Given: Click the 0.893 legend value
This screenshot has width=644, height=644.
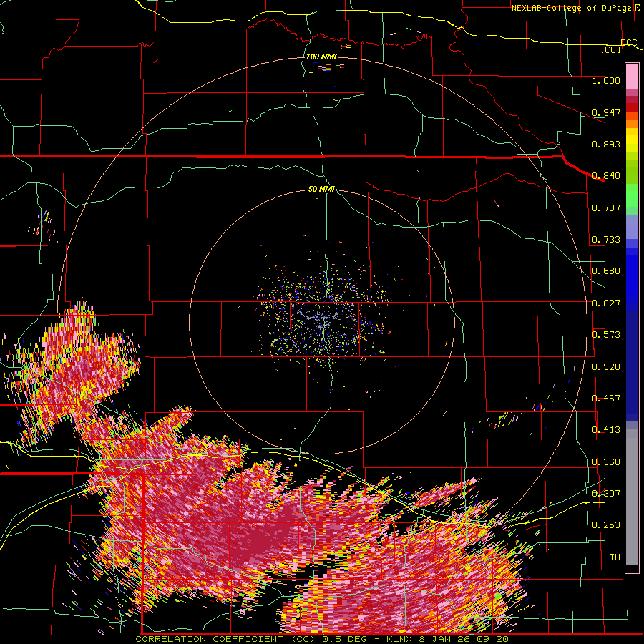Looking at the screenshot, I should 606,144.
